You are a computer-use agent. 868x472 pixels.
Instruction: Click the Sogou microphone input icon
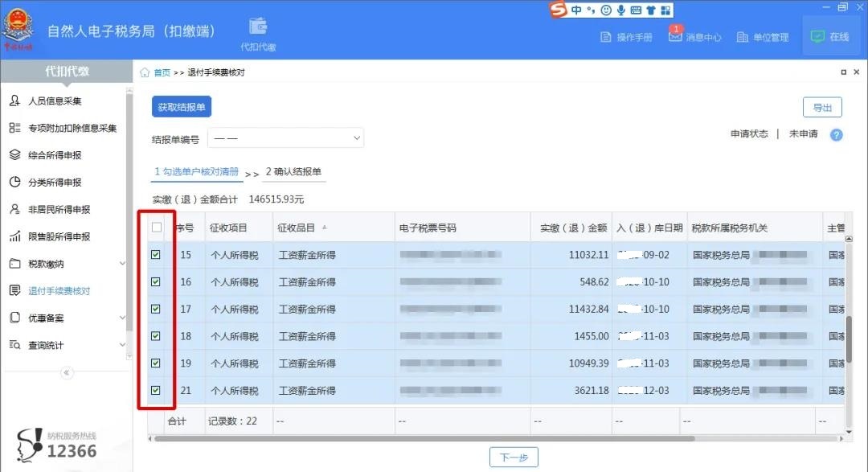coord(619,8)
